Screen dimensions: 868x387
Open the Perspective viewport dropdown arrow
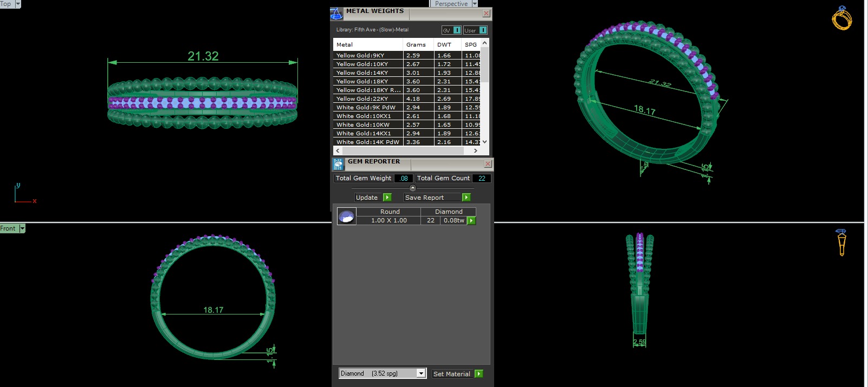pos(475,4)
